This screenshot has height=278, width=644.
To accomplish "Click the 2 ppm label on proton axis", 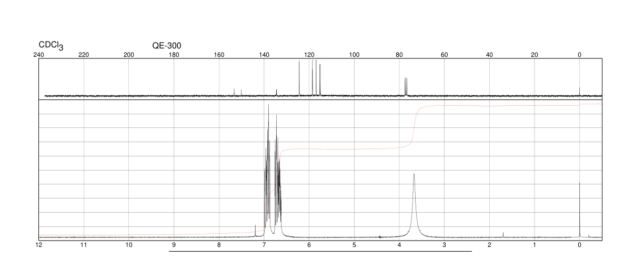I will point(489,245).
